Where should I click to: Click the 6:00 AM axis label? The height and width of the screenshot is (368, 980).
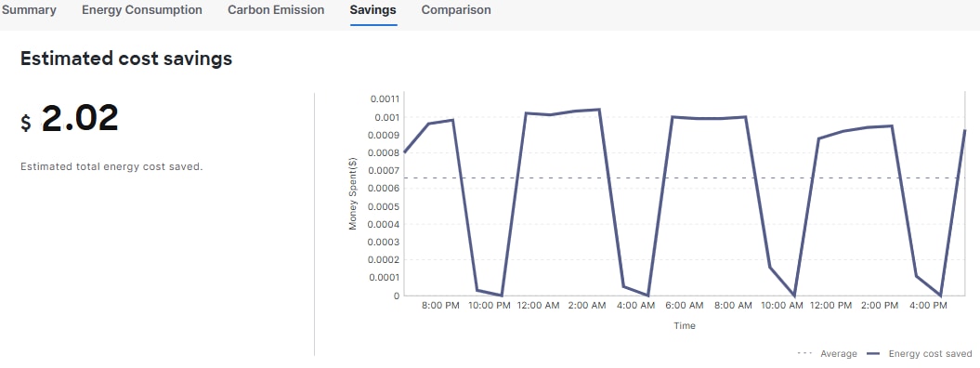point(685,306)
